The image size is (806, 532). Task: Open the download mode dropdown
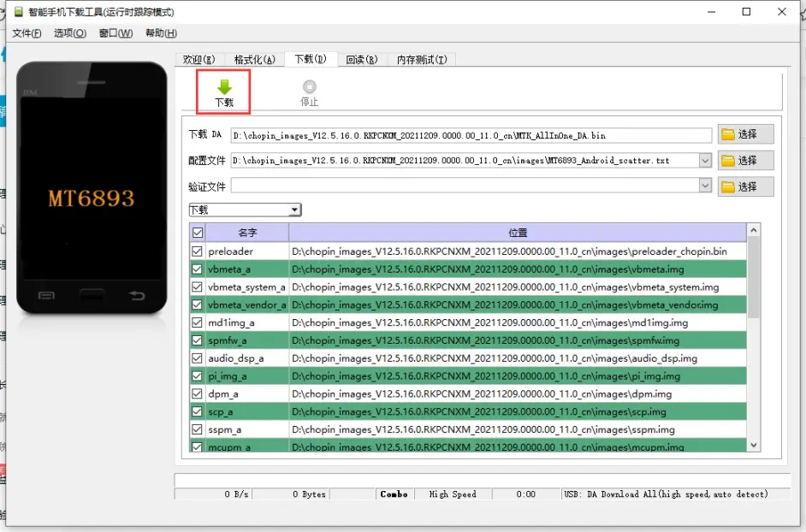coord(294,210)
